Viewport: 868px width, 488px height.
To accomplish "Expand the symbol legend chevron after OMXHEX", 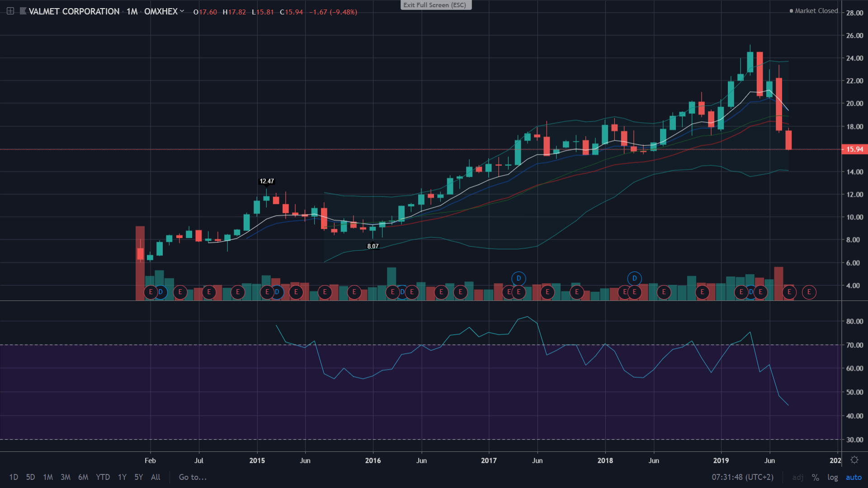I will (x=182, y=11).
